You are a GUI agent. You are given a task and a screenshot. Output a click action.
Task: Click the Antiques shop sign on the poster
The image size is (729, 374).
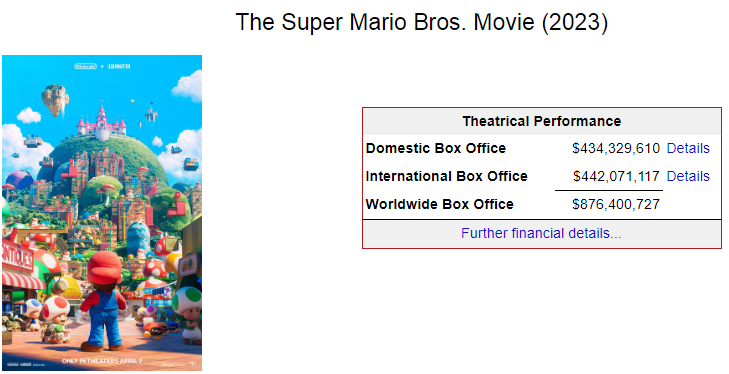(x=18, y=257)
